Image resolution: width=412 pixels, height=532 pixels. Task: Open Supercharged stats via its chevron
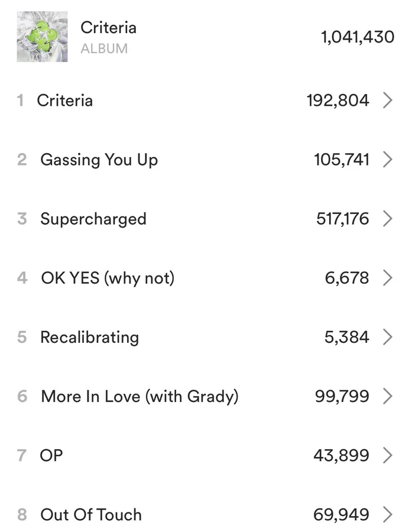tap(388, 219)
